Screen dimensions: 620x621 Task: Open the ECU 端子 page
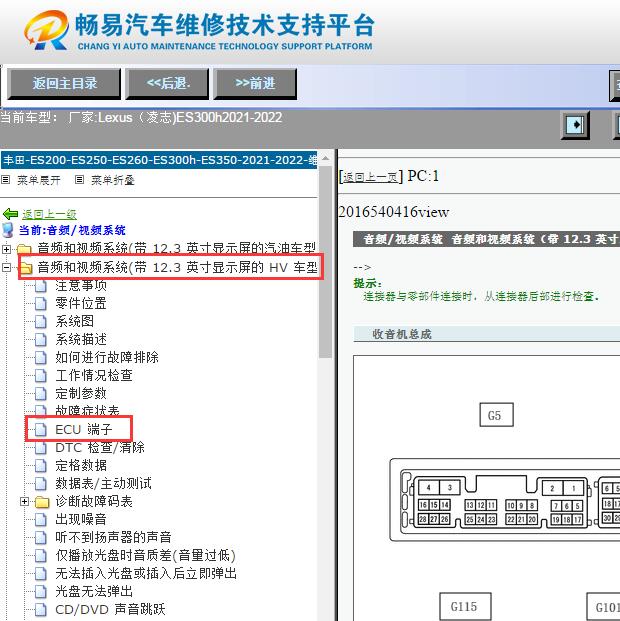point(84,429)
